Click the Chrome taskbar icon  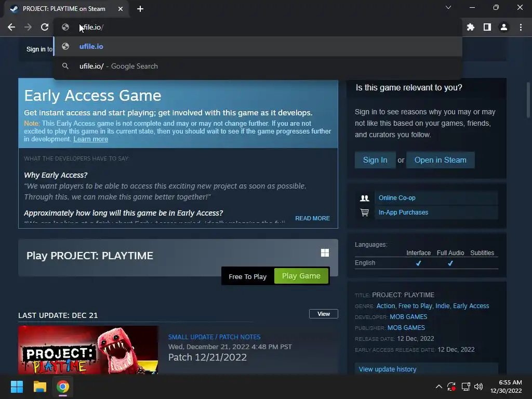tap(63, 387)
